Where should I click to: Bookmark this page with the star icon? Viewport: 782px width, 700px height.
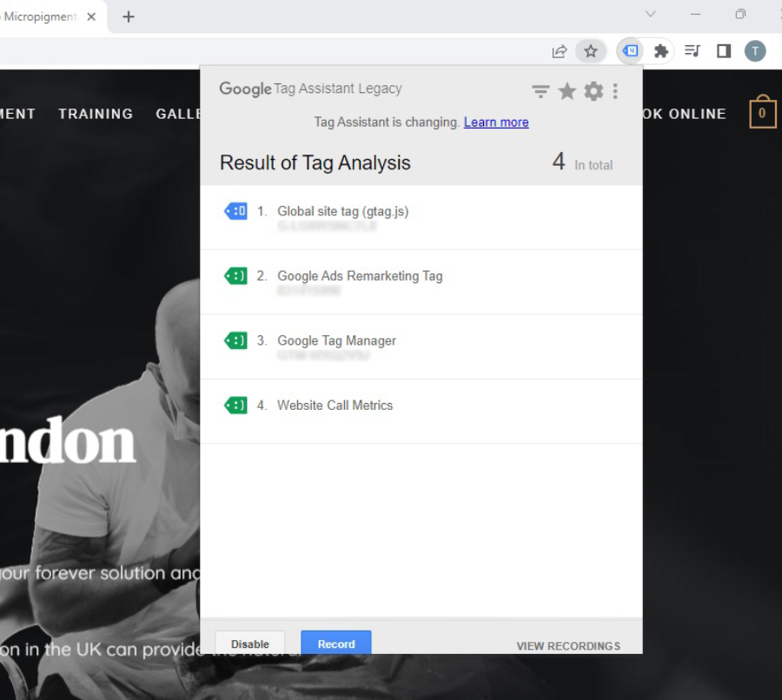591,51
